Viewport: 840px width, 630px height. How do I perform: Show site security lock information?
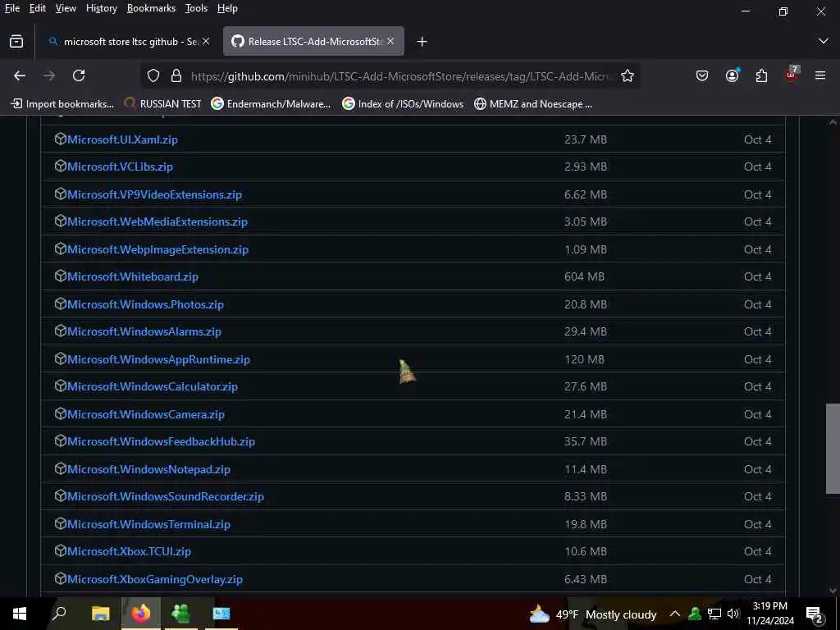176,76
